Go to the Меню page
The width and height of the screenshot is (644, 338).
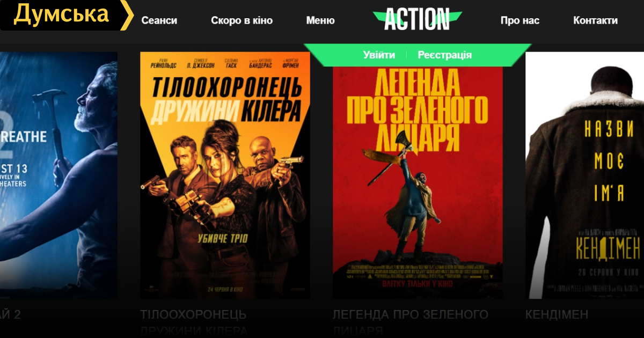pos(320,20)
